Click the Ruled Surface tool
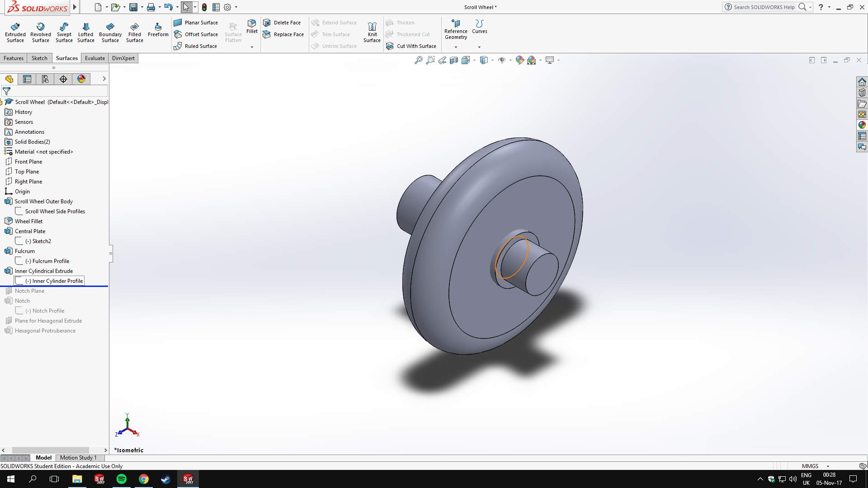 point(195,46)
